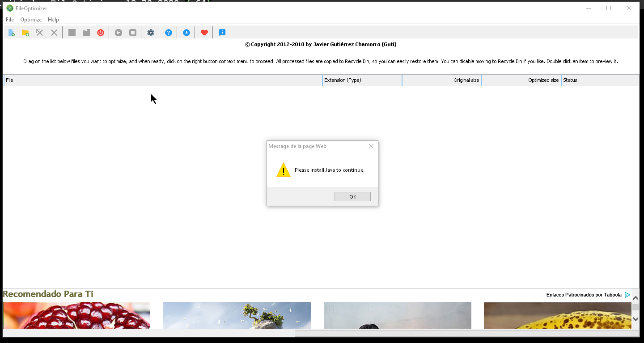Stop optimization with the stop icon
This screenshot has height=343, width=644.
pyautogui.click(x=133, y=33)
